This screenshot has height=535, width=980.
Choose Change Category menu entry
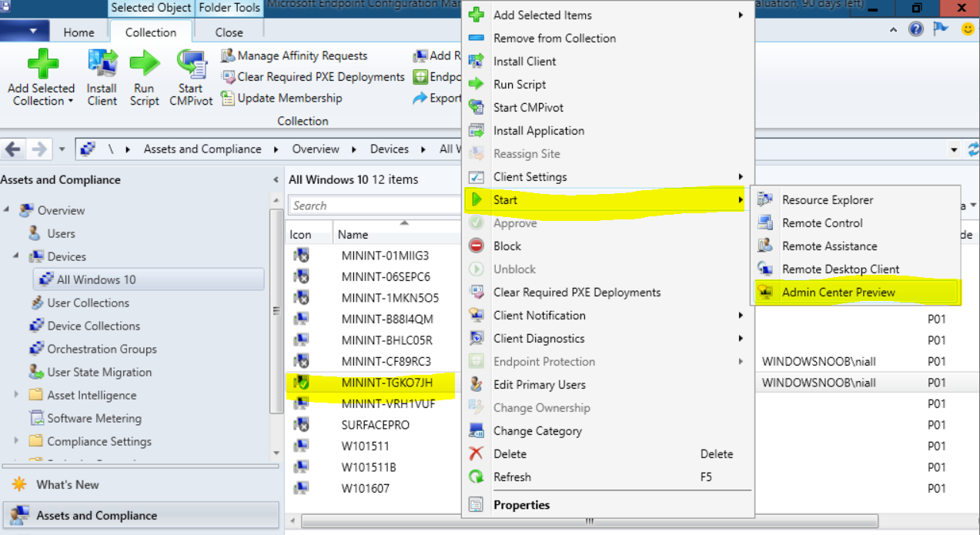click(x=607, y=430)
